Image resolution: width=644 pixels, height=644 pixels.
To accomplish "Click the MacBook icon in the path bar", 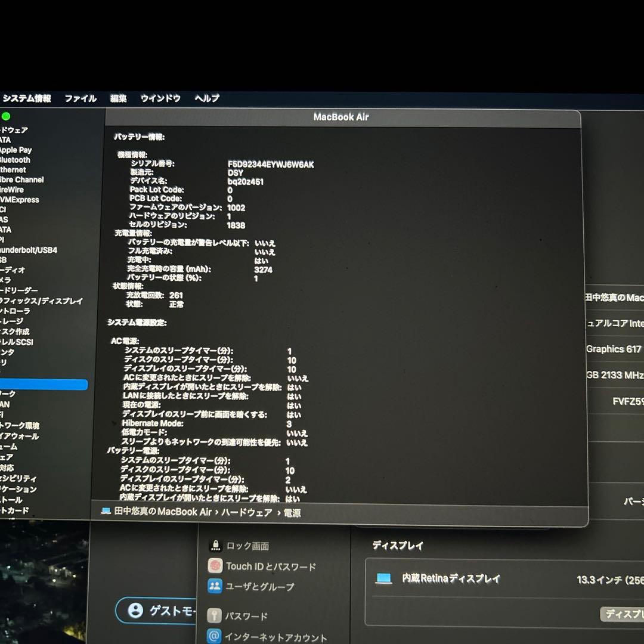I will pos(106,512).
